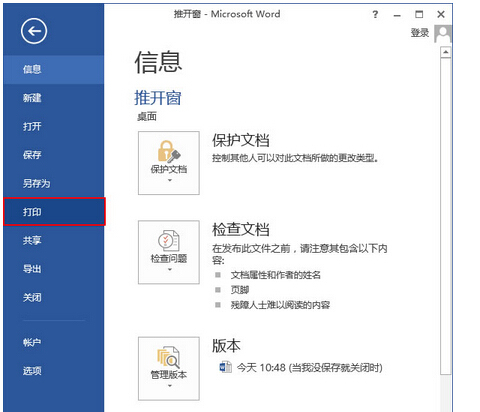Open the 保护文档 lock icon button

pos(169,163)
